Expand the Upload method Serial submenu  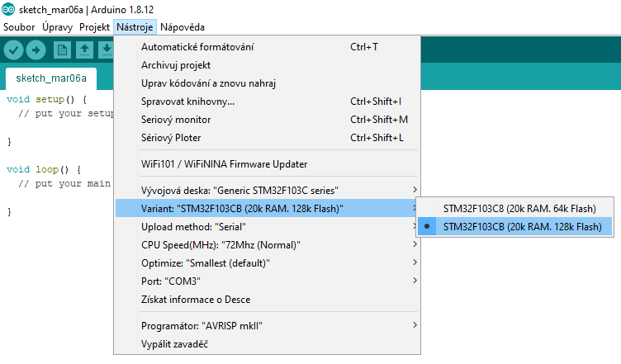tap(267, 227)
